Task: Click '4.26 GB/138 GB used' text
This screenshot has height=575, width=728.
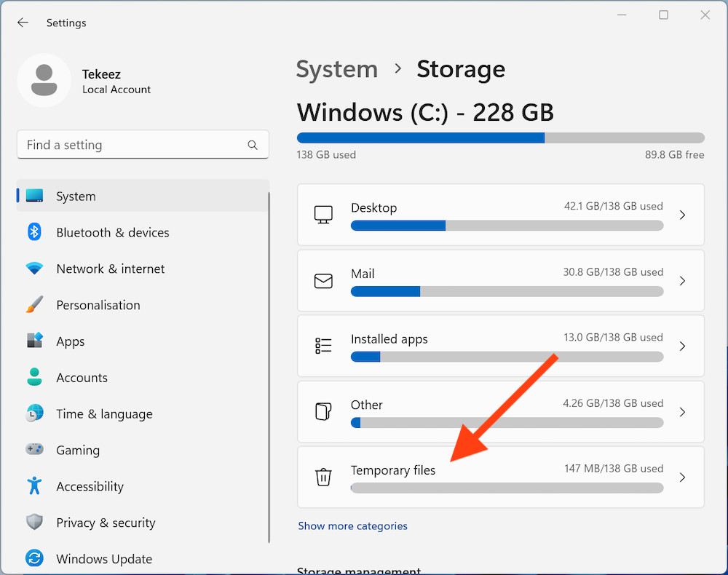Action: pos(613,403)
